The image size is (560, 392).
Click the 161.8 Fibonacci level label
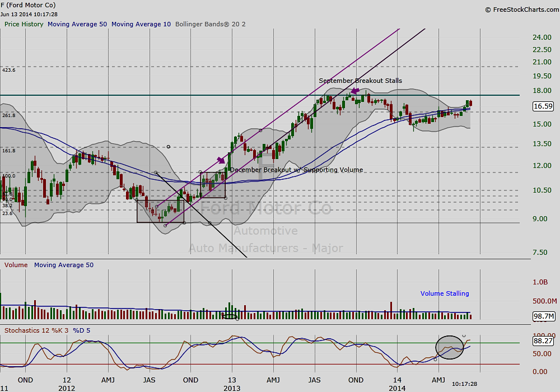9,151
